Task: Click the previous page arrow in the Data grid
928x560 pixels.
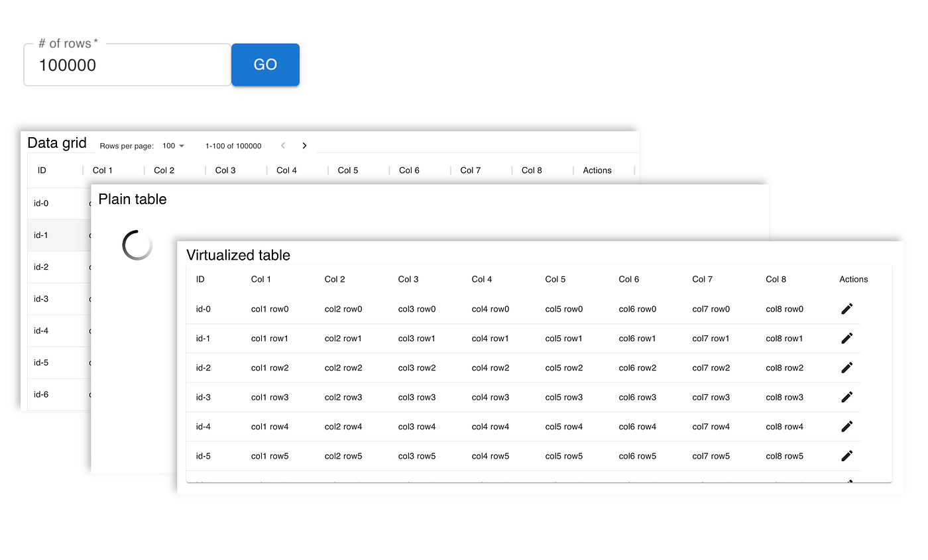Action: tap(283, 145)
